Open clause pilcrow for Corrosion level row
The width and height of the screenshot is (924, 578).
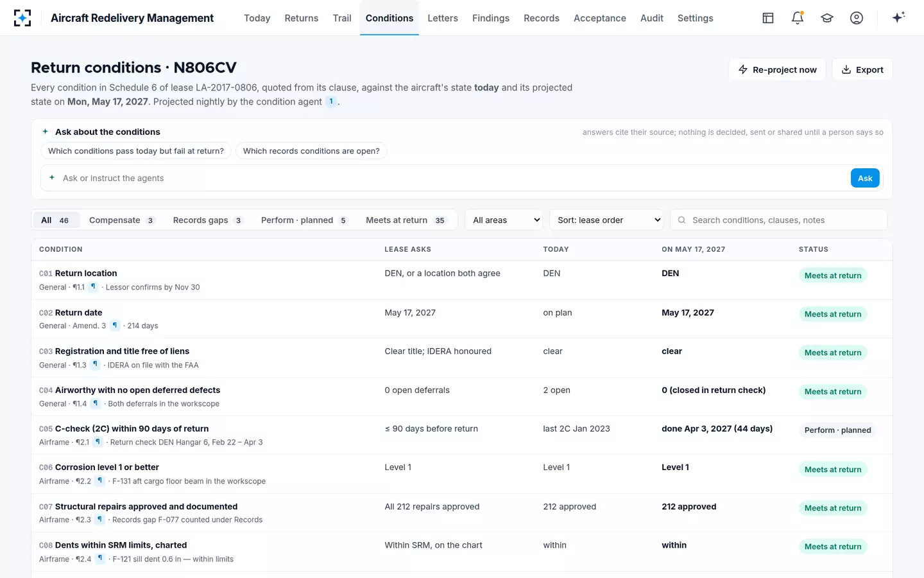[99, 481]
